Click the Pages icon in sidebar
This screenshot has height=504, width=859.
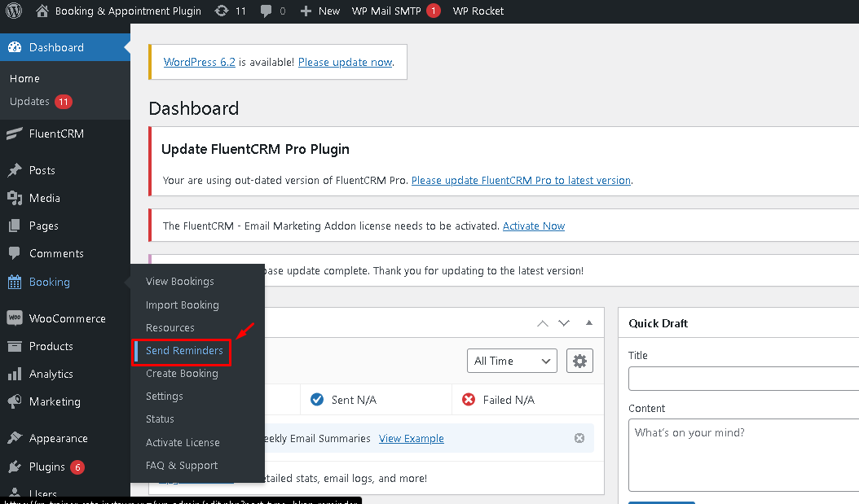click(15, 226)
